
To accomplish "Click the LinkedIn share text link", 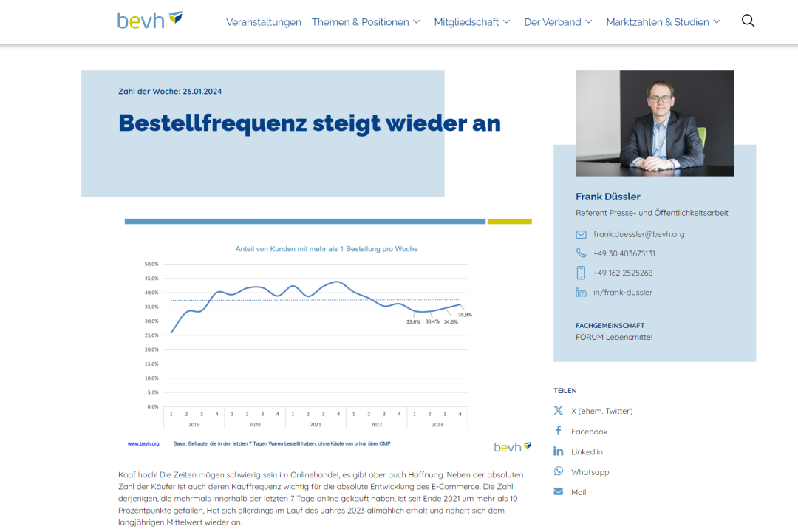I will point(586,451).
